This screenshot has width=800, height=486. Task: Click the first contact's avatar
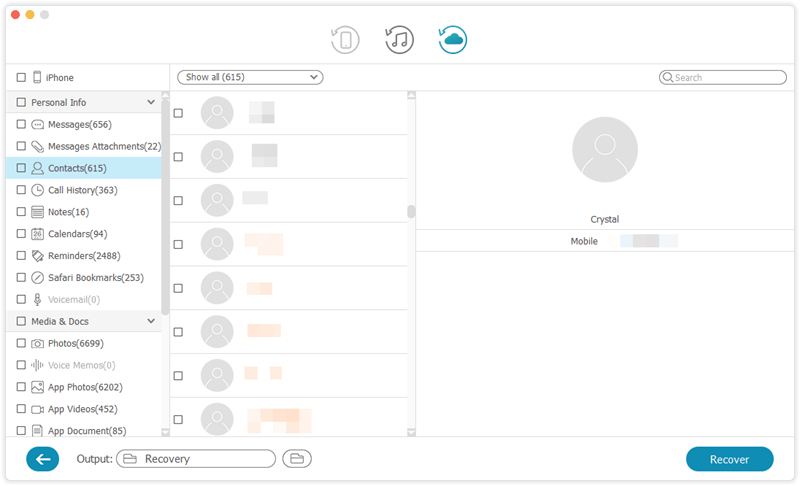217,113
